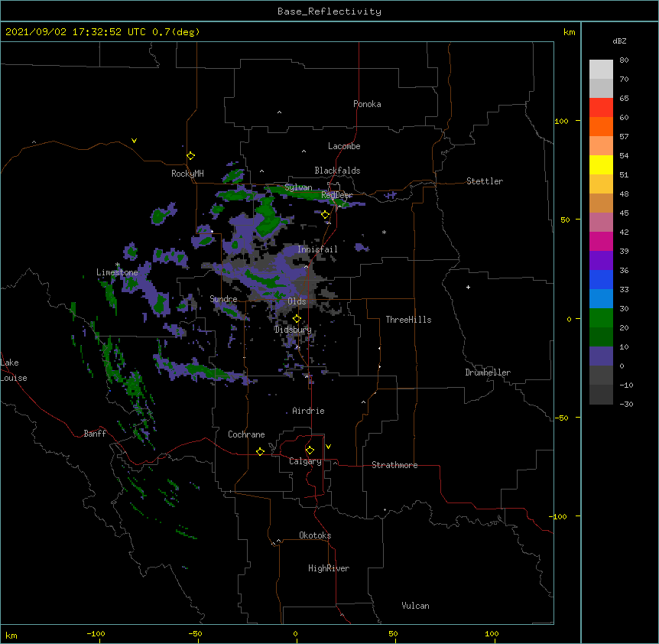Select the Lacombe city label
Viewport: 659px width, 644px height.
point(344,146)
